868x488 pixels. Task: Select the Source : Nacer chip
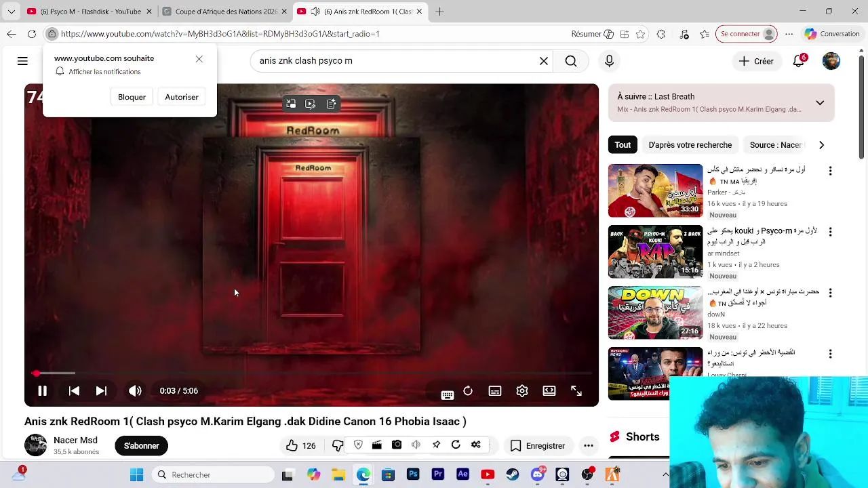[x=776, y=144]
